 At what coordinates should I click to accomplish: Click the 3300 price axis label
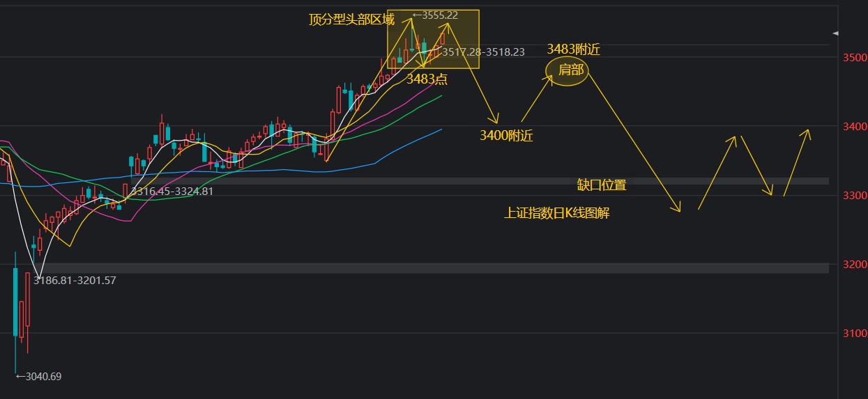click(854, 196)
